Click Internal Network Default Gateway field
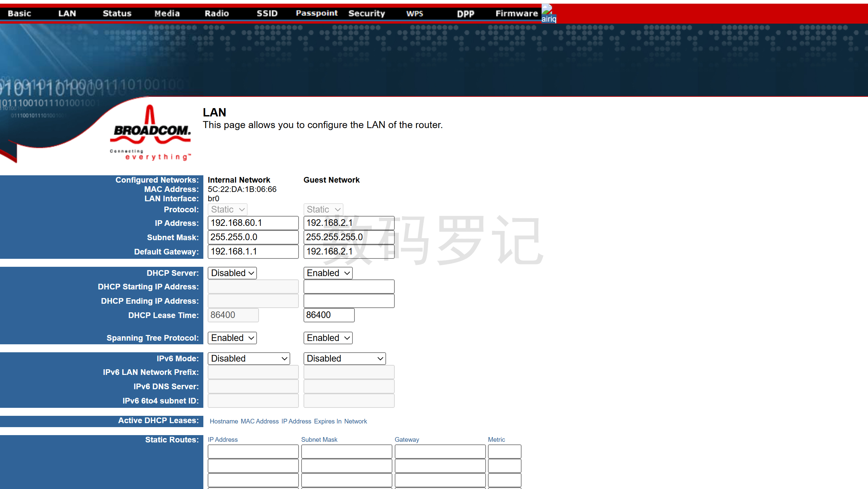Screen dimensions: 868x489 253,251
